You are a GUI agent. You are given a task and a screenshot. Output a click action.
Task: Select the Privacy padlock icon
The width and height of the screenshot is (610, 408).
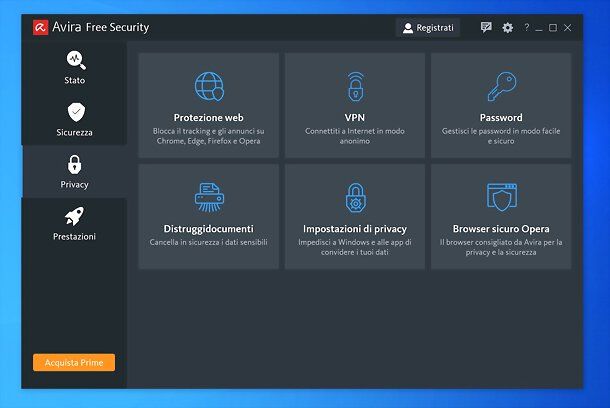click(x=75, y=165)
